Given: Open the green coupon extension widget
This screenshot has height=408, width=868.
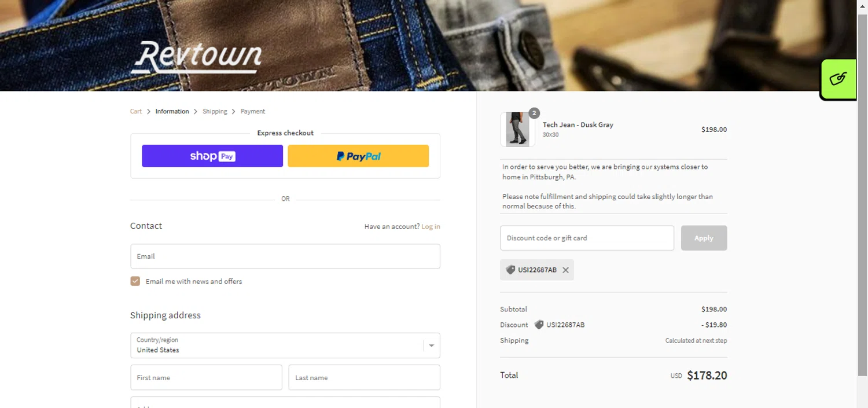Looking at the screenshot, I should click(838, 79).
